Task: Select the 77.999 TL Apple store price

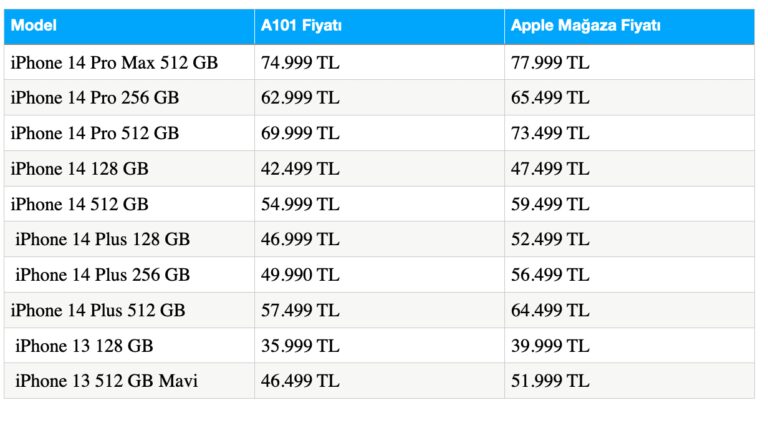Action: [x=550, y=63]
